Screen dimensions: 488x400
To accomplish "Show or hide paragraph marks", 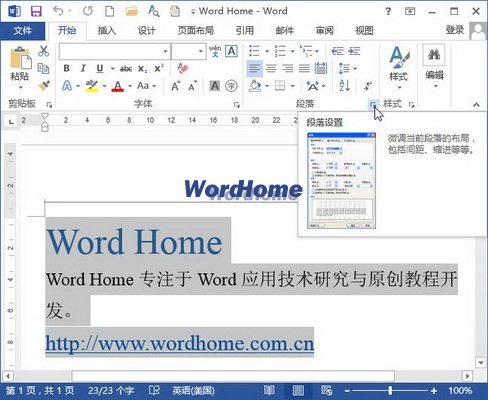I will [368, 86].
